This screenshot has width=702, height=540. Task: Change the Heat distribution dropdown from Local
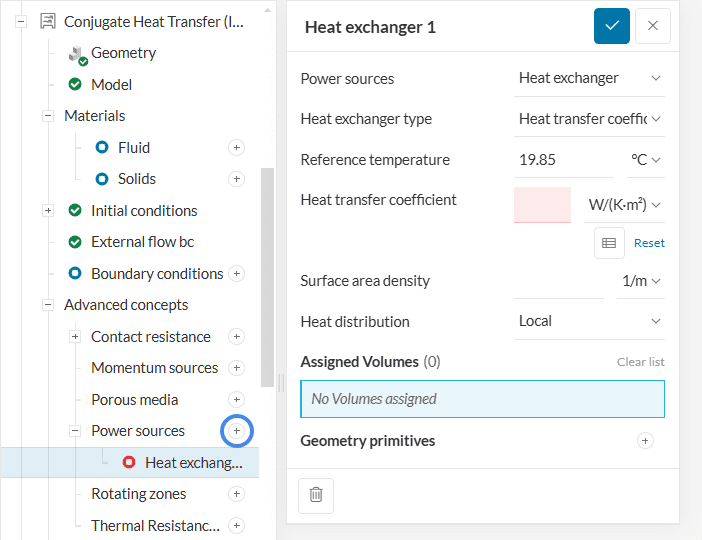click(x=589, y=321)
